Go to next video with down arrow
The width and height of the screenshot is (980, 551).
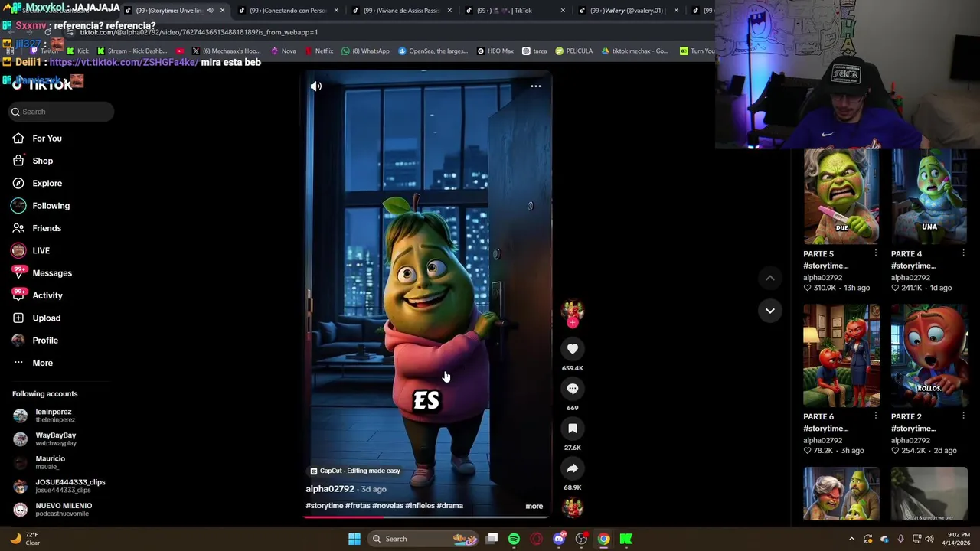(770, 311)
